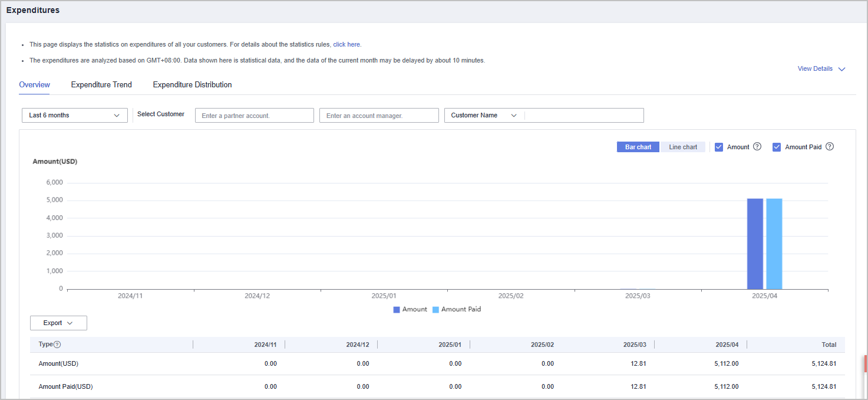
Task: Open the Last 6 months dropdown
Action: pos(74,116)
